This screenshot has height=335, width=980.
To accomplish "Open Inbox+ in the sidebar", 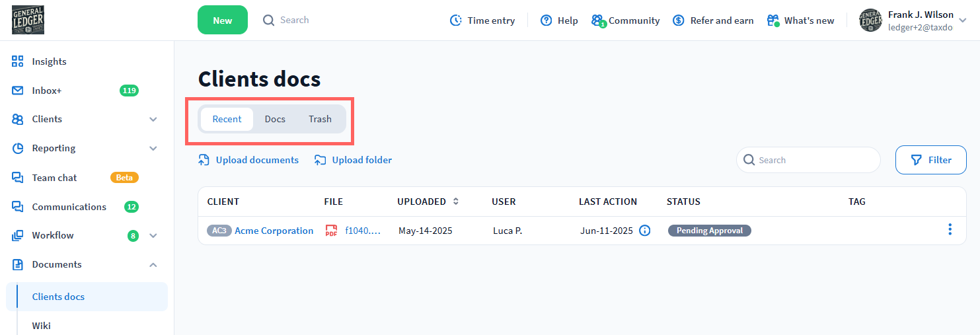I will tap(47, 91).
